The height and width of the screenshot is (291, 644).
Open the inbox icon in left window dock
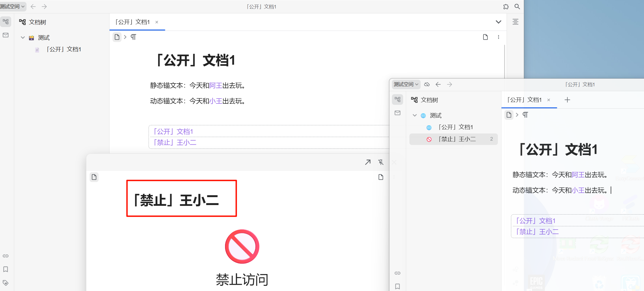click(x=6, y=35)
